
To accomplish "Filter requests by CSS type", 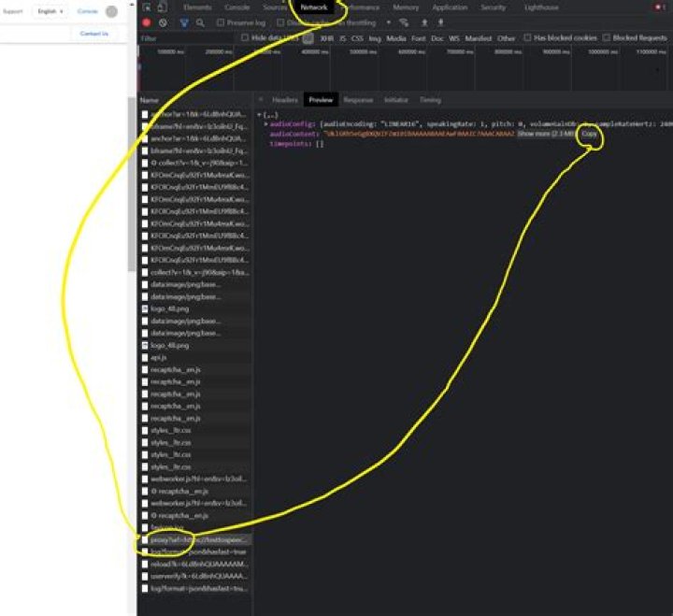I will (357, 38).
